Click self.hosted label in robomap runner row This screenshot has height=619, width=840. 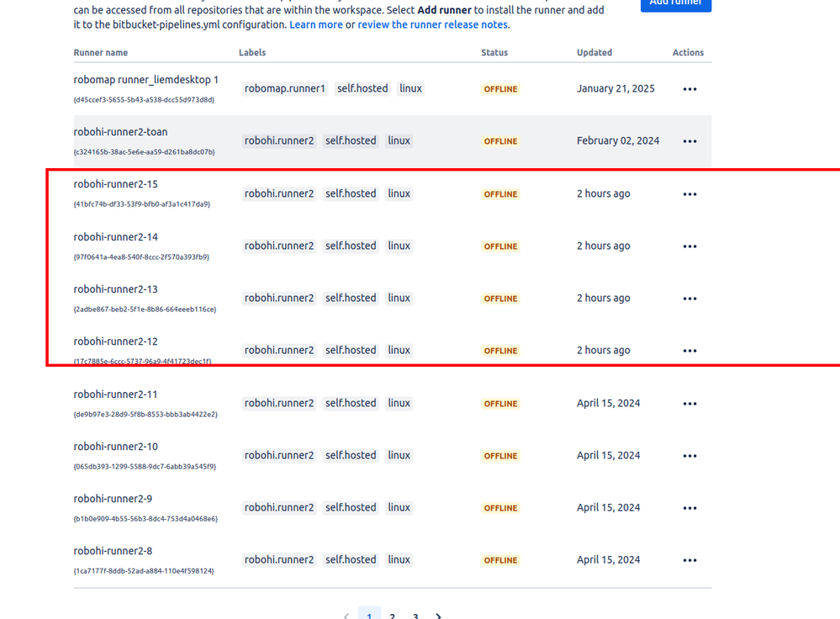click(362, 88)
